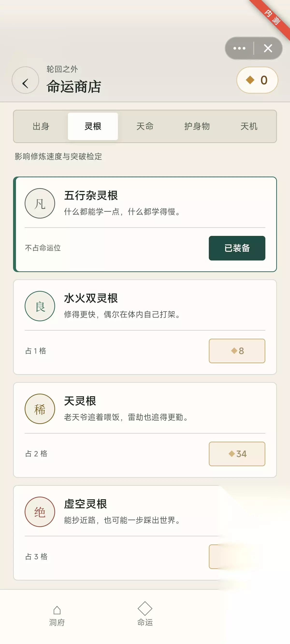Switch to the 天命 tab
The height and width of the screenshot is (644, 290).
tap(145, 126)
